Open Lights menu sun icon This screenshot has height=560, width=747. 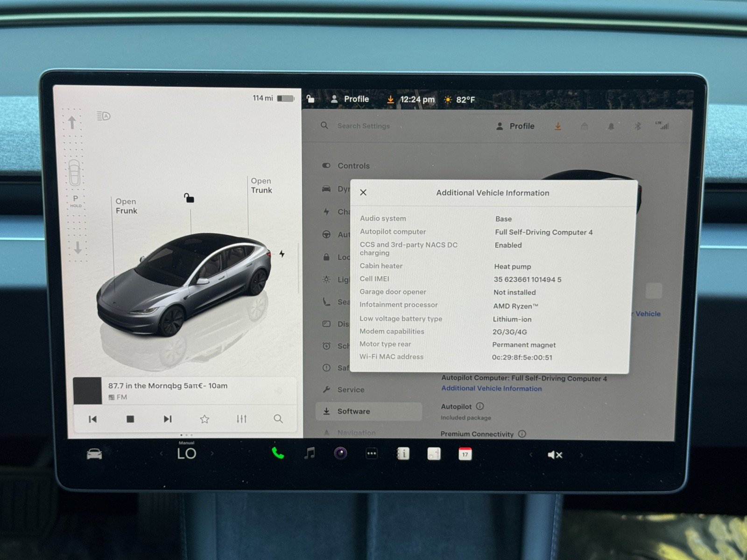click(326, 279)
